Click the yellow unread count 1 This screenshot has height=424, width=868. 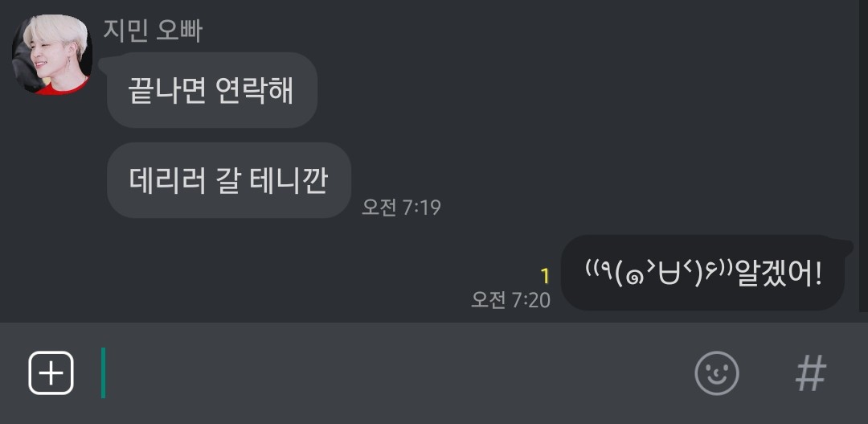(545, 276)
